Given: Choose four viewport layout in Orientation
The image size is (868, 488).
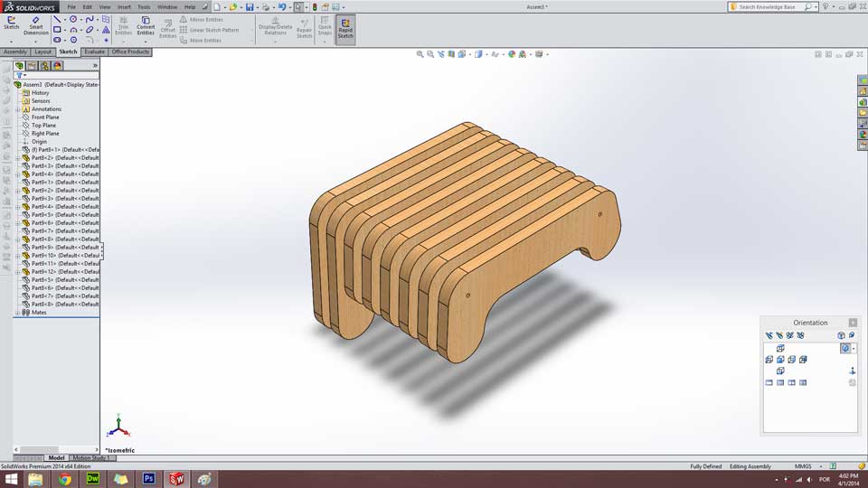Looking at the screenshot, I should pos(803,382).
